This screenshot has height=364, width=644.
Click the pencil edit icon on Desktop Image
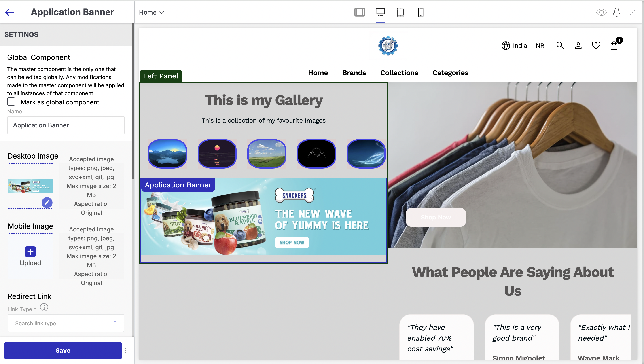pos(47,203)
